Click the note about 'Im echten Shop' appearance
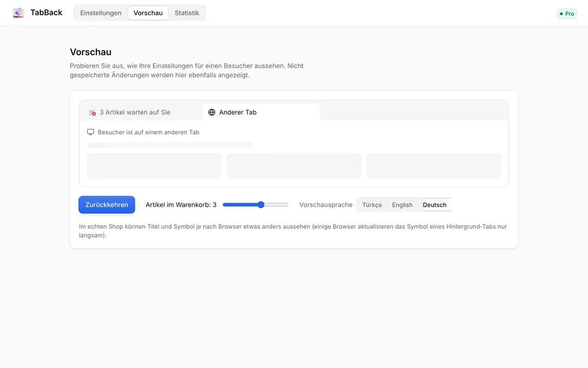Image resolution: width=588 pixels, height=368 pixels. pyautogui.click(x=293, y=231)
